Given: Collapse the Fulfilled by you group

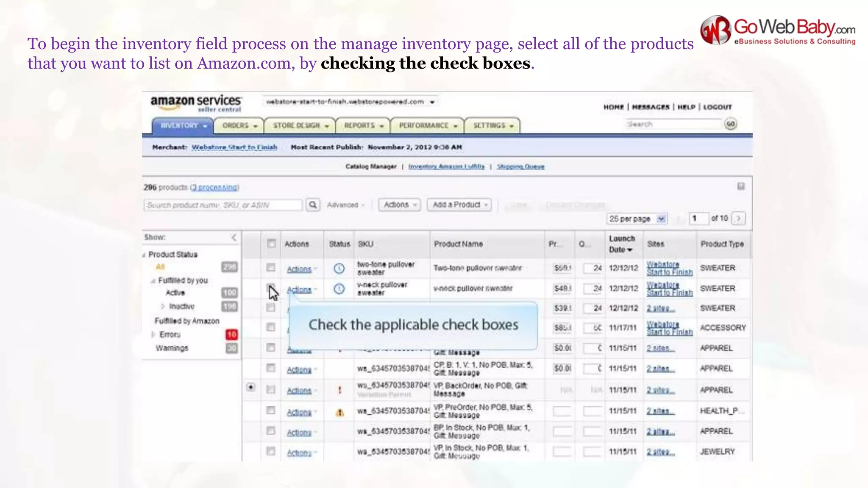Looking at the screenshot, I should (153, 281).
